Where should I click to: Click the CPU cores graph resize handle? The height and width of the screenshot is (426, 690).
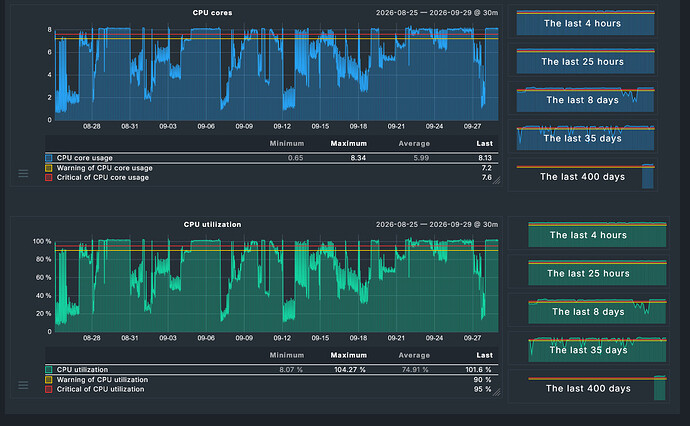pos(496,180)
